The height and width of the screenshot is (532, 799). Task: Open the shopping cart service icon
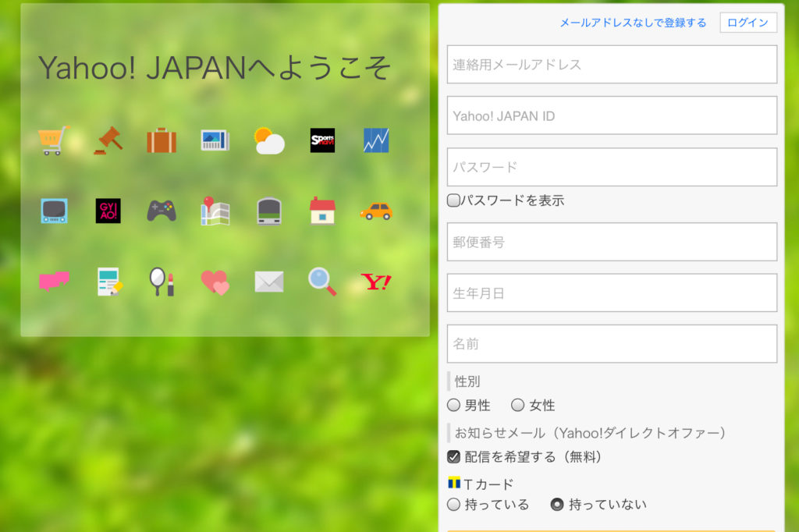click(x=54, y=140)
